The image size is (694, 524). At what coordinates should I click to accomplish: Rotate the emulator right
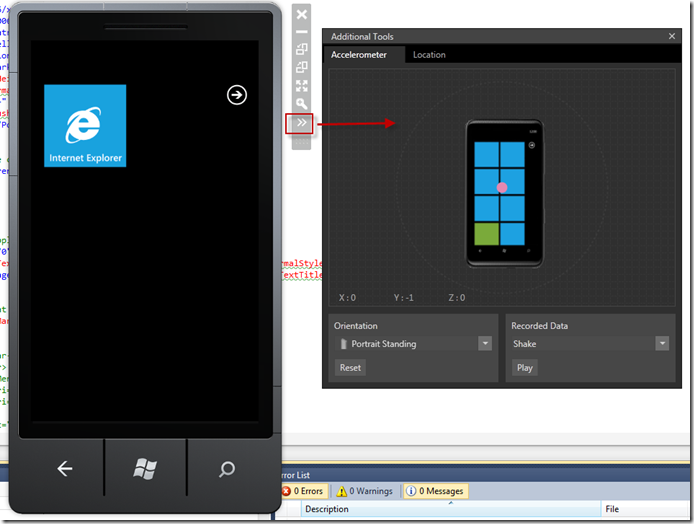tap(302, 67)
